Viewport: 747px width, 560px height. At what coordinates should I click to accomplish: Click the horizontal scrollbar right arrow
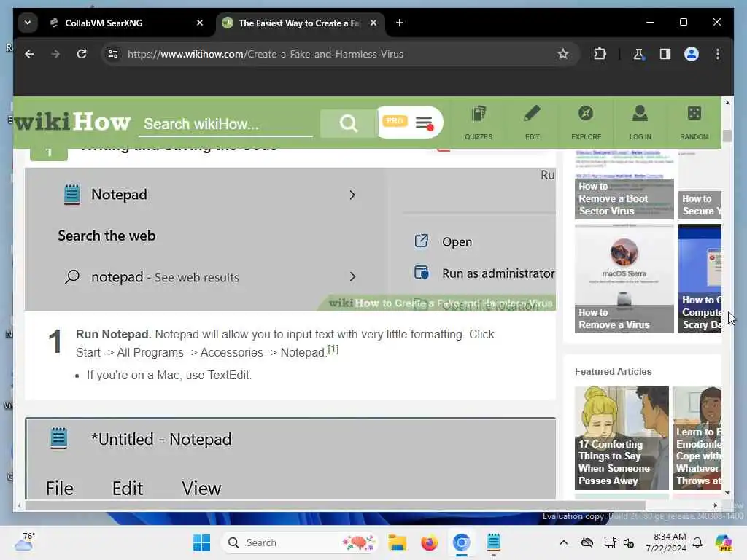click(x=715, y=506)
